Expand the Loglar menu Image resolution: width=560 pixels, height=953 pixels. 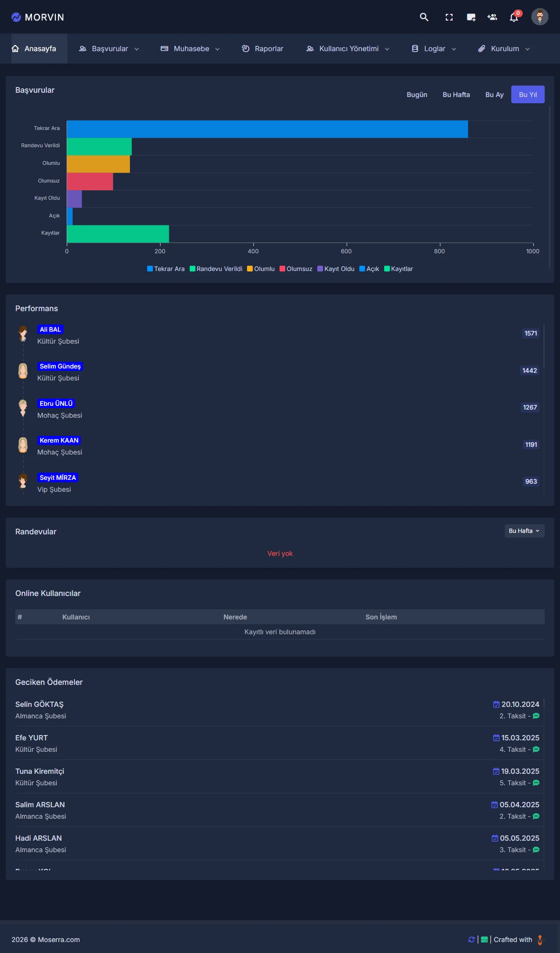coord(434,49)
